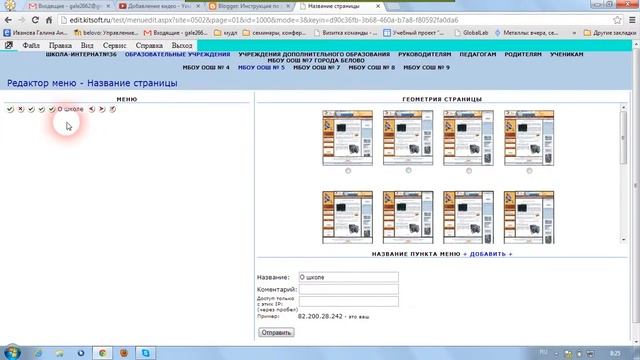This screenshot has width=640, height=360.
Task: Open the Файл menu
Action: 31,45
